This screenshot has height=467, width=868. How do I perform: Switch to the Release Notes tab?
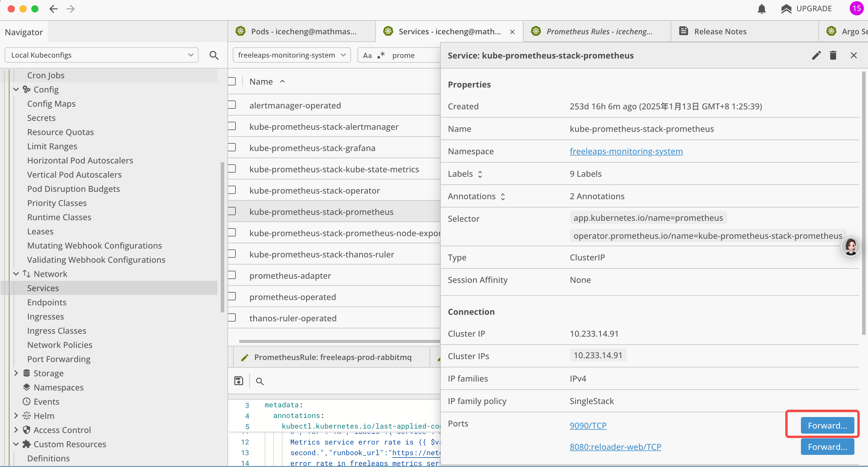point(720,31)
